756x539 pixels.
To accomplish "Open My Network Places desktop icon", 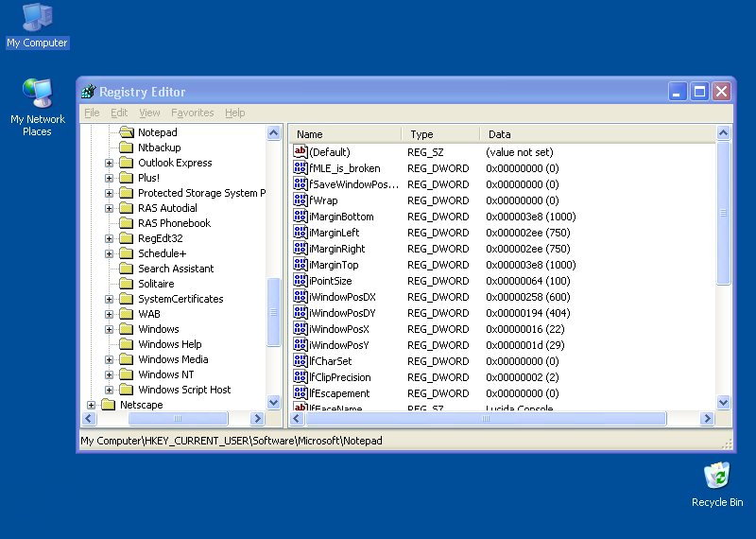I will (37, 107).
